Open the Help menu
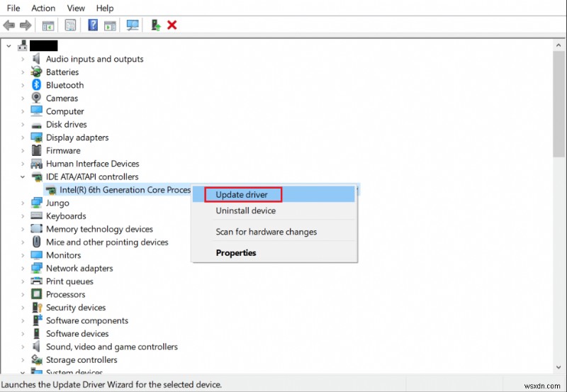567x392 pixels. pyautogui.click(x=104, y=8)
